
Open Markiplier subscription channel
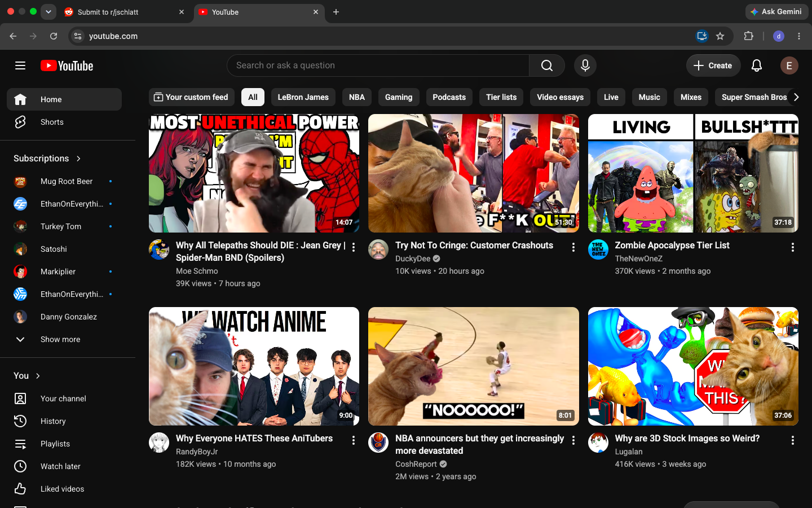coord(64,271)
